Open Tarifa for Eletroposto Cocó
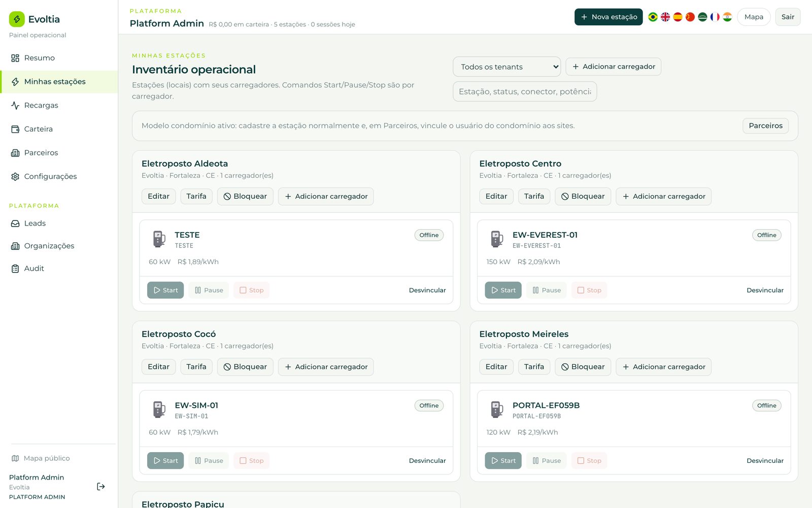Viewport: 812px width, 508px height. pos(196,367)
